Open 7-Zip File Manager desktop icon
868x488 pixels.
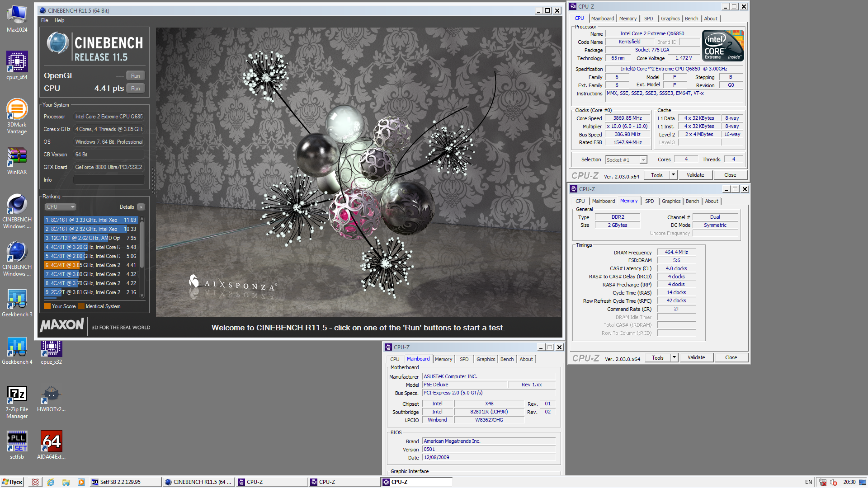(x=17, y=402)
